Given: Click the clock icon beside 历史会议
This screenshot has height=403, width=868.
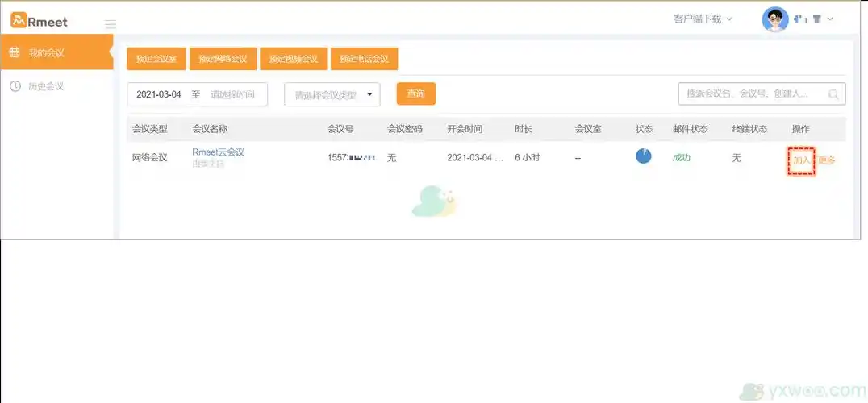Looking at the screenshot, I should pyautogui.click(x=15, y=86).
